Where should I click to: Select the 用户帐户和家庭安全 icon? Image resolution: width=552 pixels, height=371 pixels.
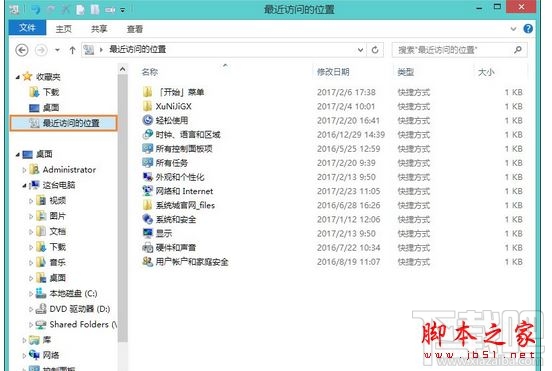tap(148, 262)
